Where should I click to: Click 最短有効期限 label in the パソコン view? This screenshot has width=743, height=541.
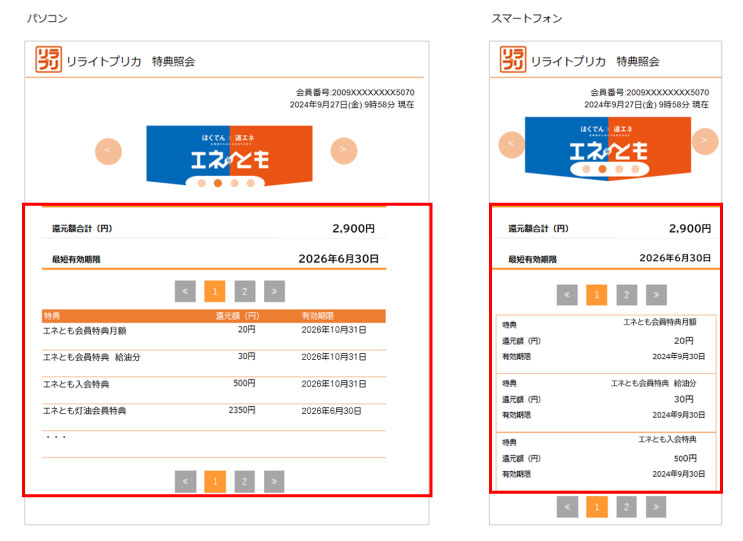(x=76, y=260)
